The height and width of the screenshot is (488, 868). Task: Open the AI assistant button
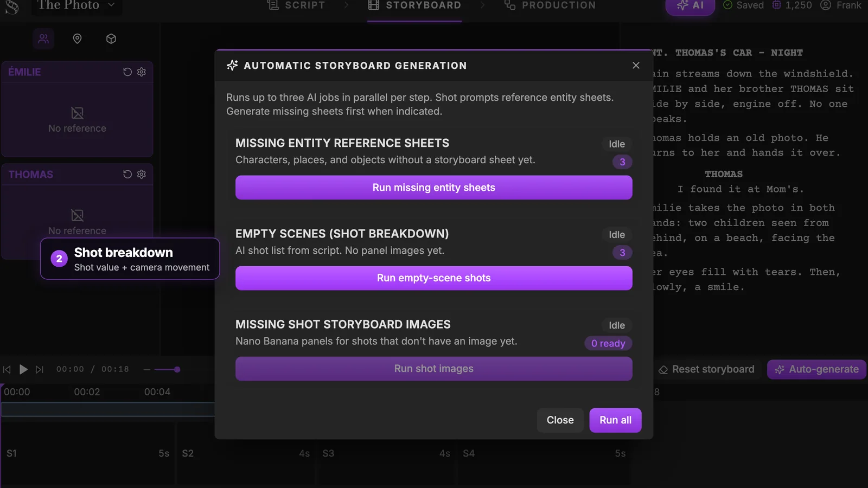690,7
